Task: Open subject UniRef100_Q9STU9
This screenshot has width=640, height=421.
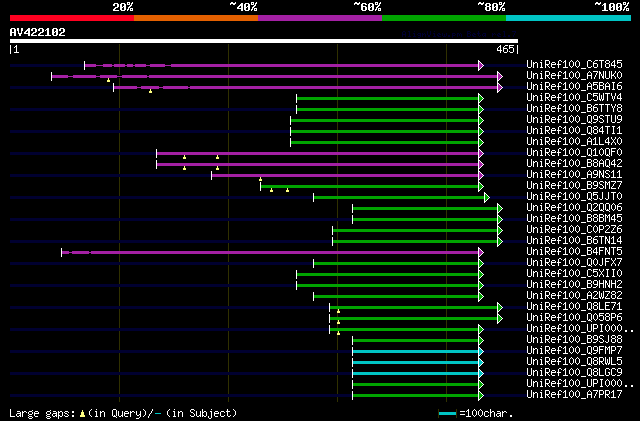Action: [x=574, y=120]
